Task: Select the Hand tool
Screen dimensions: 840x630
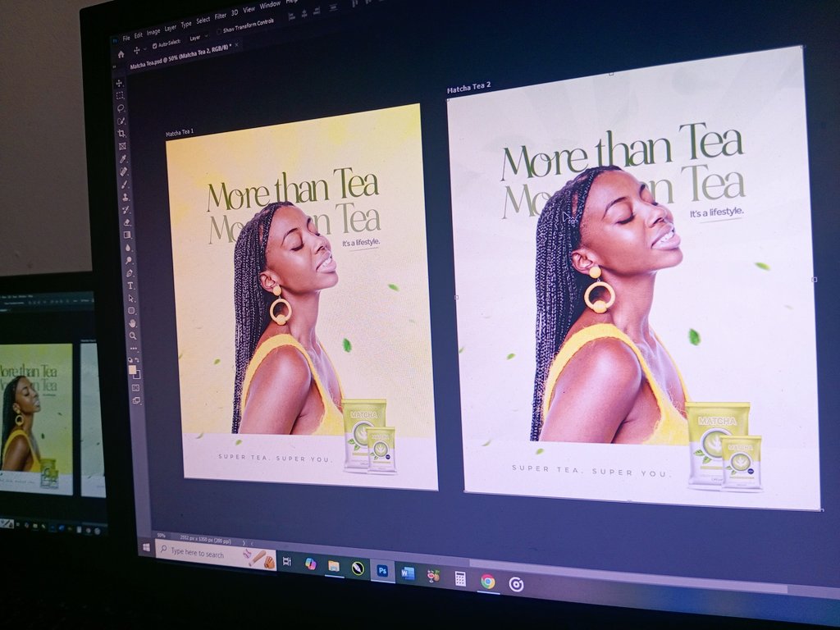Action: click(132, 323)
